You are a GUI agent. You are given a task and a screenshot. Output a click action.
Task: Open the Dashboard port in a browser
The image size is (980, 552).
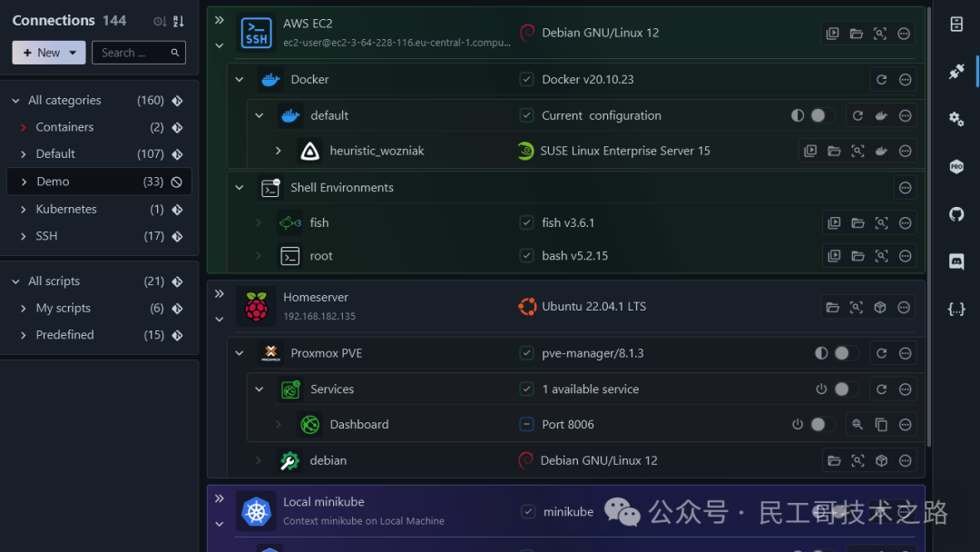pyautogui.click(x=857, y=424)
